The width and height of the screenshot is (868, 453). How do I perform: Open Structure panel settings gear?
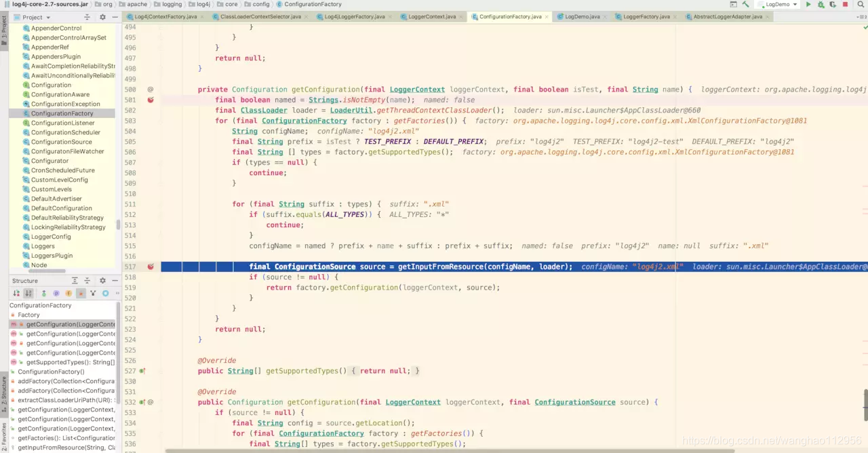pos(102,281)
